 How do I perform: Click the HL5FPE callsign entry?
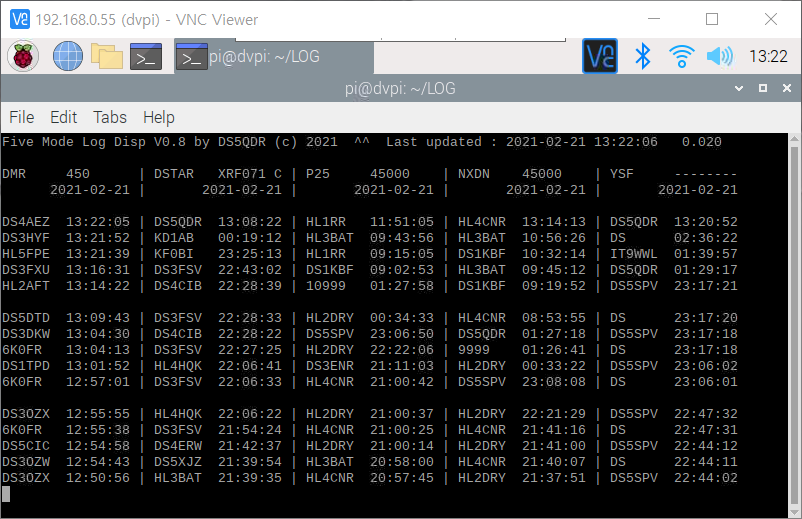pyautogui.click(x=26, y=254)
